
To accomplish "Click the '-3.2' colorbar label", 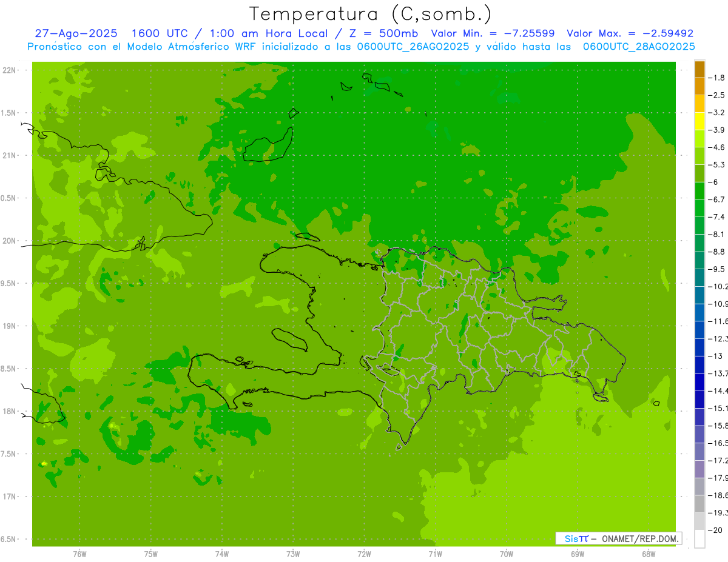I will (716, 113).
